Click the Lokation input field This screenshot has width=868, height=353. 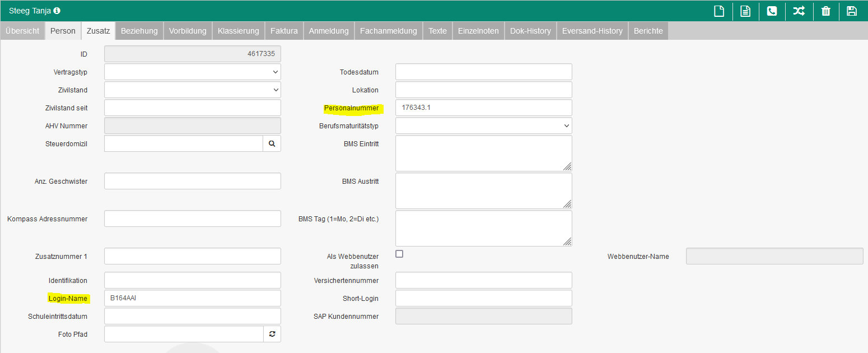(484, 90)
